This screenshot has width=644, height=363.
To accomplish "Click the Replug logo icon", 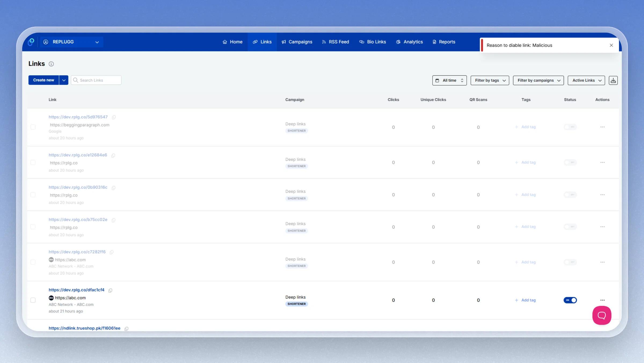I will (x=31, y=42).
